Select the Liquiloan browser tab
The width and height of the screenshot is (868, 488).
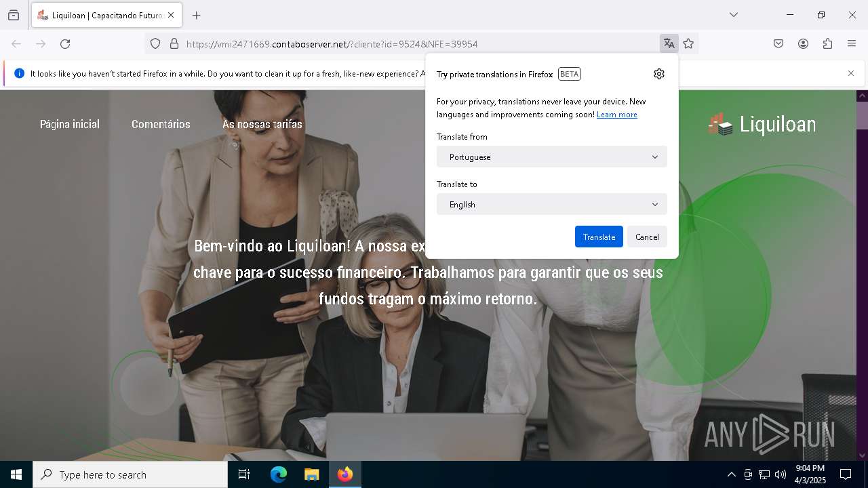click(106, 15)
